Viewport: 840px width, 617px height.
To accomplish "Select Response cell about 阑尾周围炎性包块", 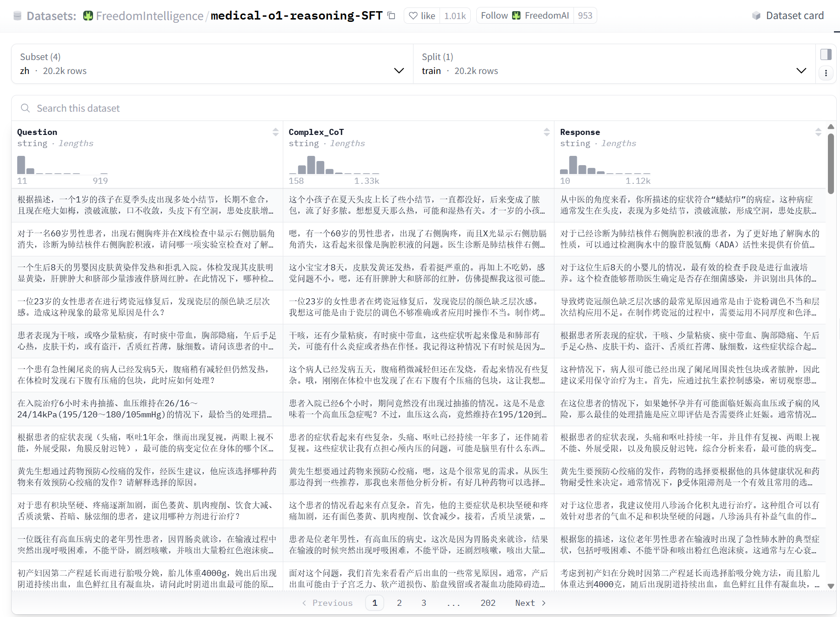I will (690, 375).
